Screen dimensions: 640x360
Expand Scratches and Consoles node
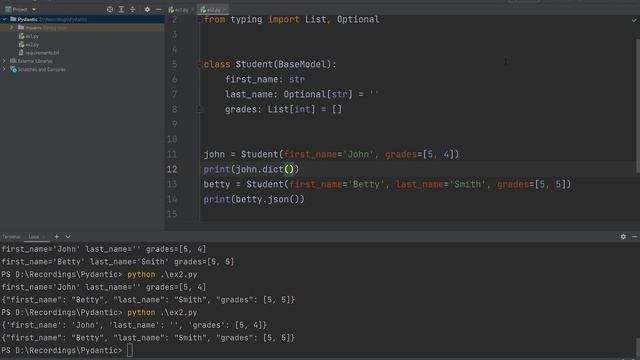point(4,69)
